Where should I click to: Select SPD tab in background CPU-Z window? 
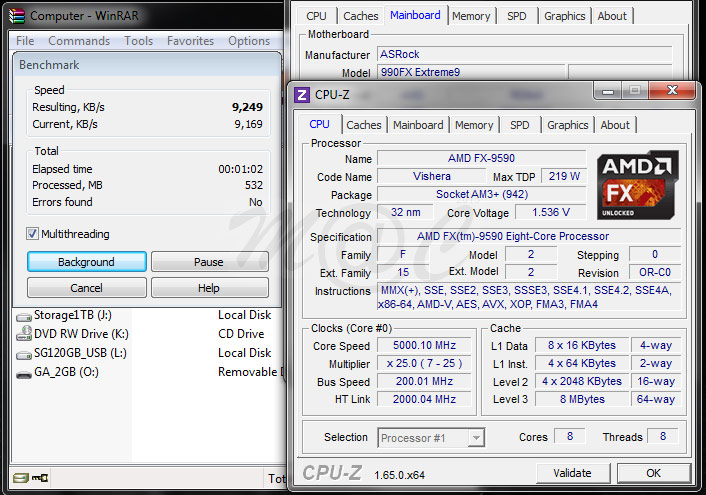(x=516, y=16)
